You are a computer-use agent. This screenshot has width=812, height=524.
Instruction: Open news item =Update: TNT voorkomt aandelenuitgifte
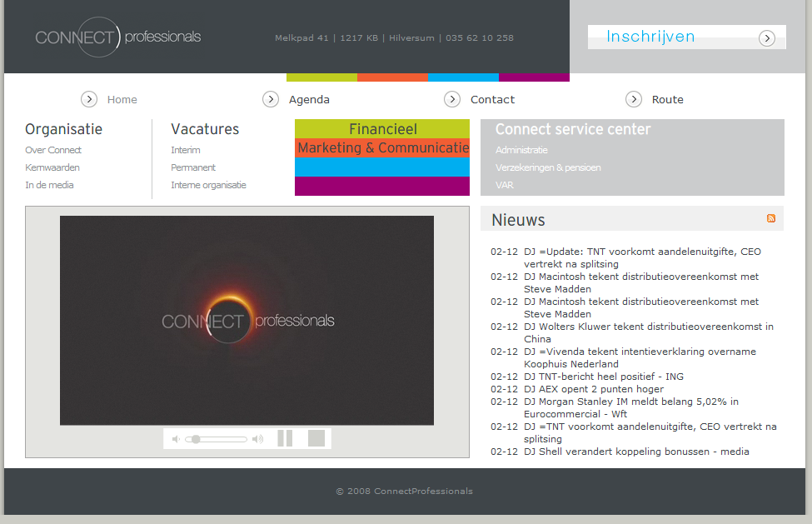click(x=642, y=258)
